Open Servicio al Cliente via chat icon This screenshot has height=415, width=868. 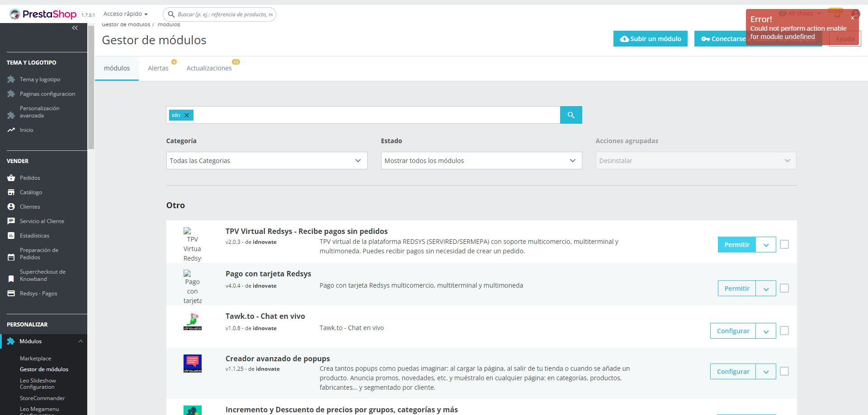pos(11,221)
